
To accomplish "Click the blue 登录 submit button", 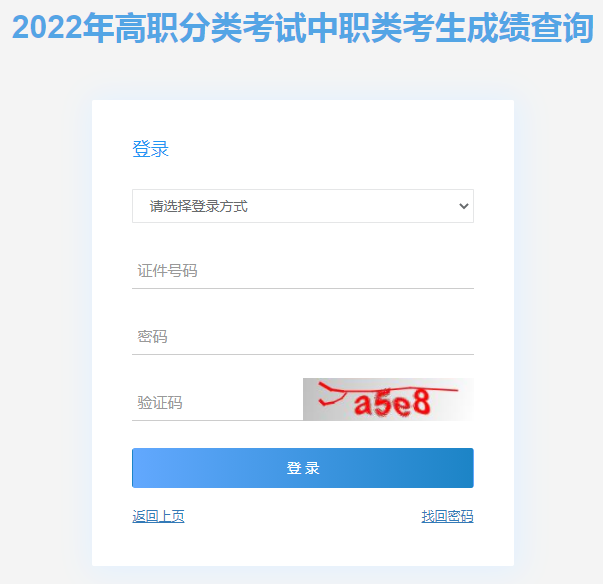I will coord(303,468).
